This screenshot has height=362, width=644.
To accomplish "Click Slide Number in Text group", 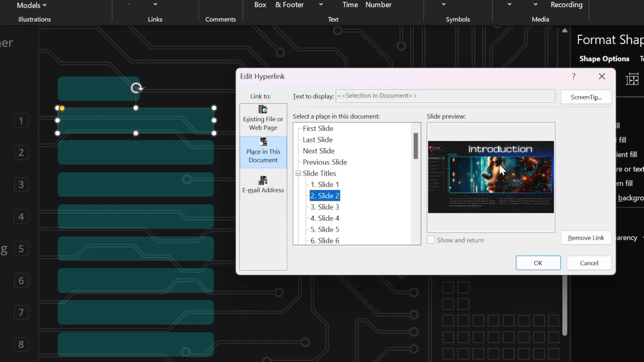I will click(378, 5).
